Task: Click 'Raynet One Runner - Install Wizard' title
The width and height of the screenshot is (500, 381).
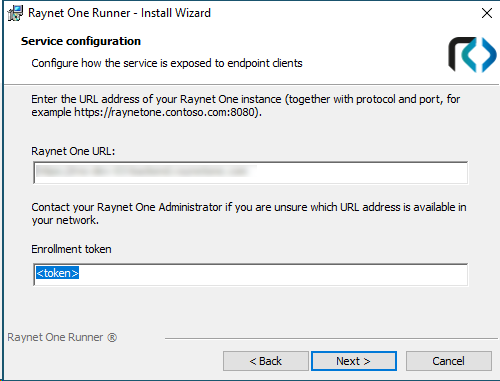Action: [x=119, y=13]
